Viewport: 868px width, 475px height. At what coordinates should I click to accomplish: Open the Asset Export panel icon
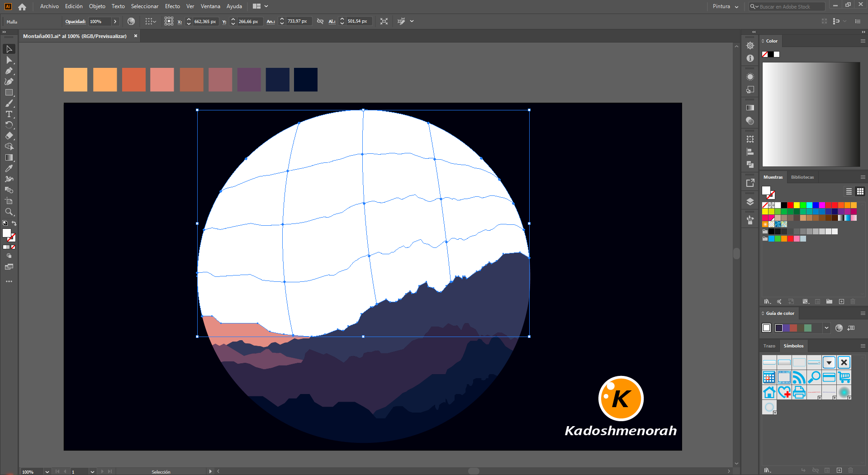click(750, 183)
